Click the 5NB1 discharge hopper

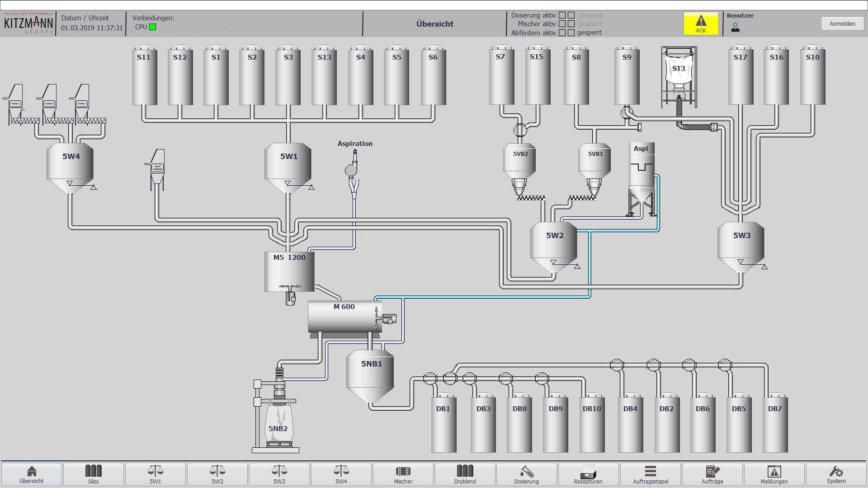pyautogui.click(x=370, y=376)
